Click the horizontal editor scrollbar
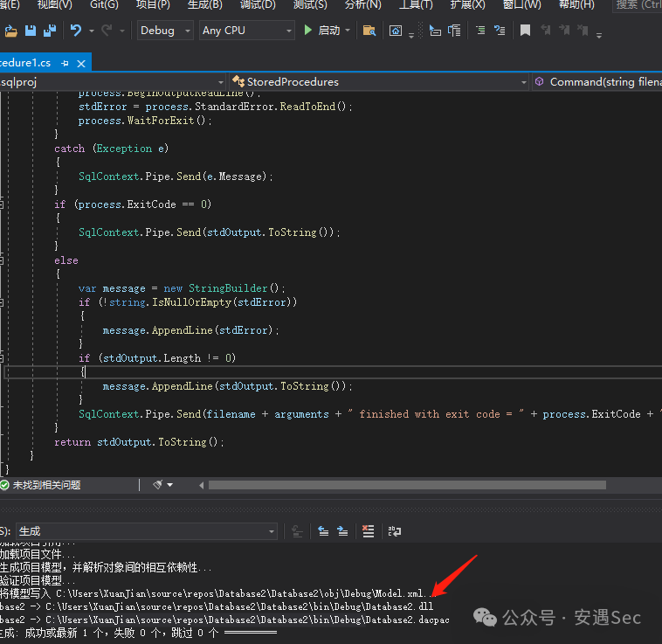The height and width of the screenshot is (644, 662). pos(406,485)
